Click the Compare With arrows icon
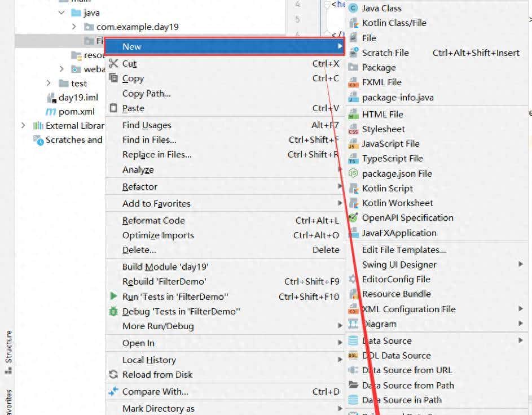 tap(113, 391)
